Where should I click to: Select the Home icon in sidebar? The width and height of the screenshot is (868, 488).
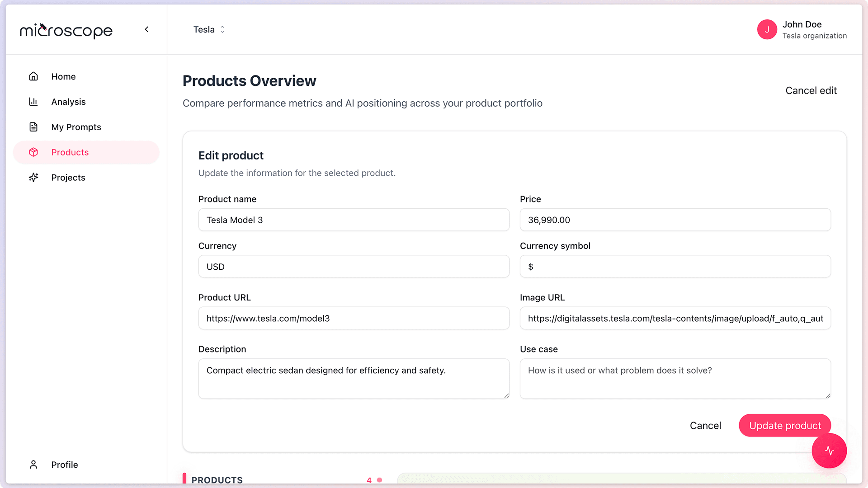33,76
